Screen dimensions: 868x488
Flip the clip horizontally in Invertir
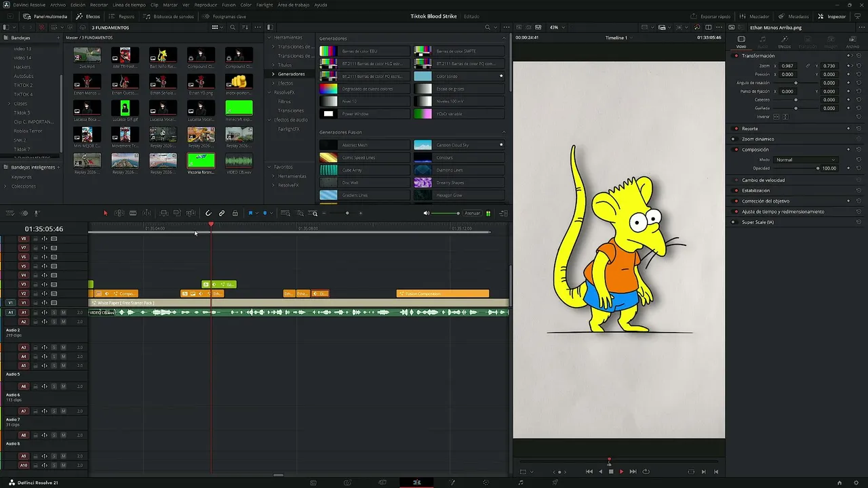point(777,117)
